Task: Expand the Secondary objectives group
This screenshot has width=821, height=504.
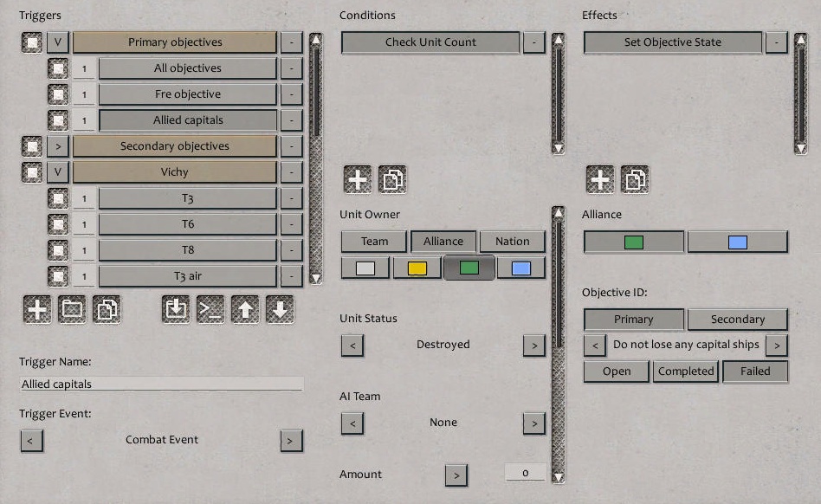Action: pyautogui.click(x=57, y=145)
